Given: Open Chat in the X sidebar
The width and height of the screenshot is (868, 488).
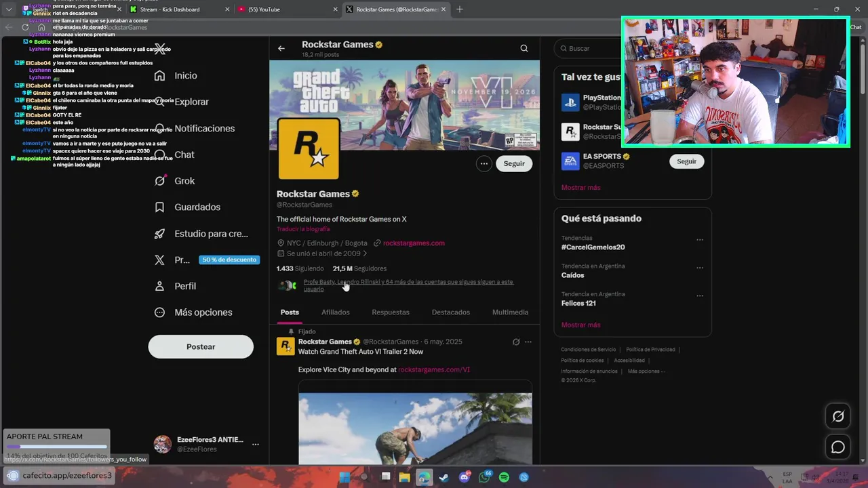Looking at the screenshot, I should click(184, 155).
